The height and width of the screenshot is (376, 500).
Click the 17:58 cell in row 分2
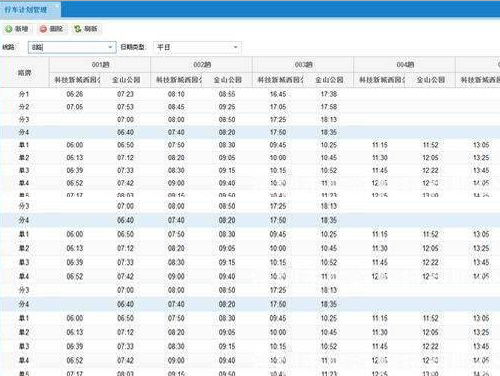(329, 107)
